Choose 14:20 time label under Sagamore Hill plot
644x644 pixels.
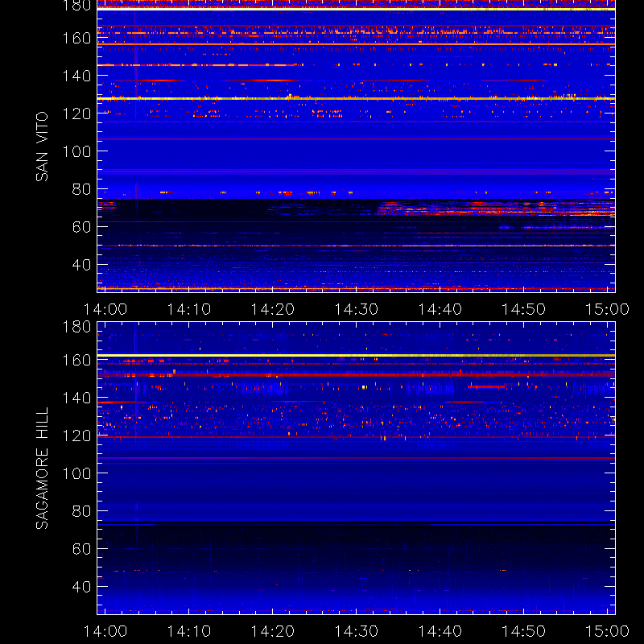pyautogui.click(x=273, y=631)
